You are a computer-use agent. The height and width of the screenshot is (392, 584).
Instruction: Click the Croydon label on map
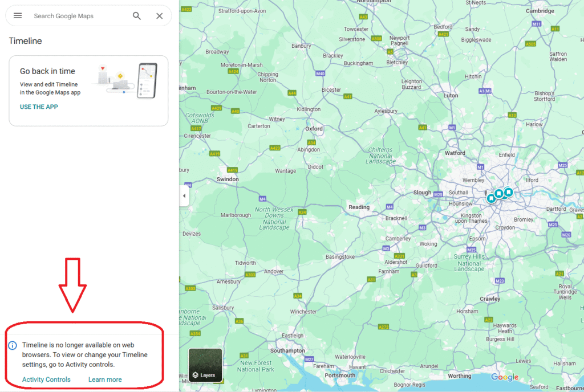[505, 227]
